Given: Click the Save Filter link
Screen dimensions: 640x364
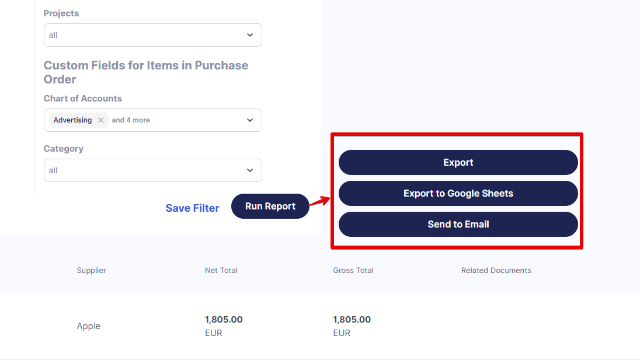Looking at the screenshot, I should [x=192, y=208].
